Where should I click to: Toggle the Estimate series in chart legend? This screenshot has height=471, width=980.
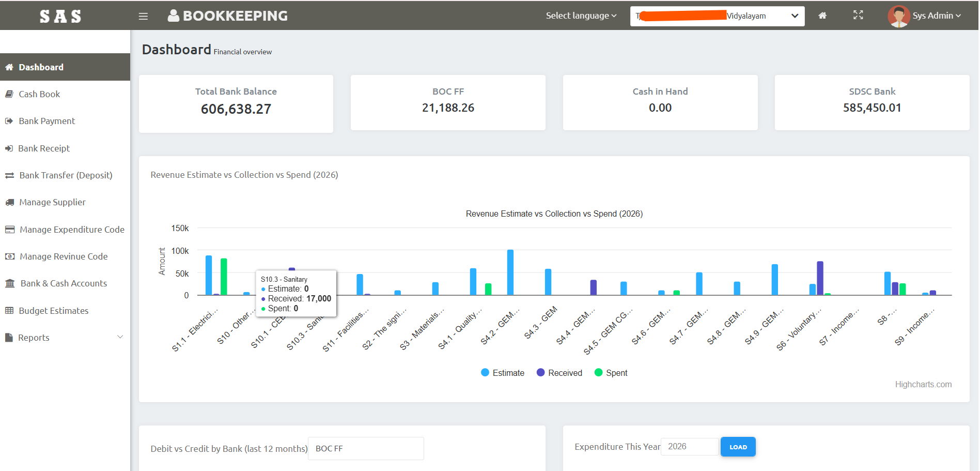(x=503, y=373)
